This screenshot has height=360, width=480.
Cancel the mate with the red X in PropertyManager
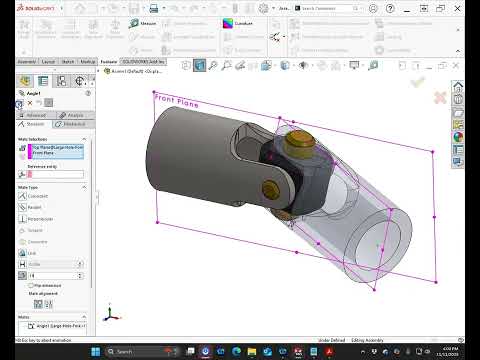[30, 103]
